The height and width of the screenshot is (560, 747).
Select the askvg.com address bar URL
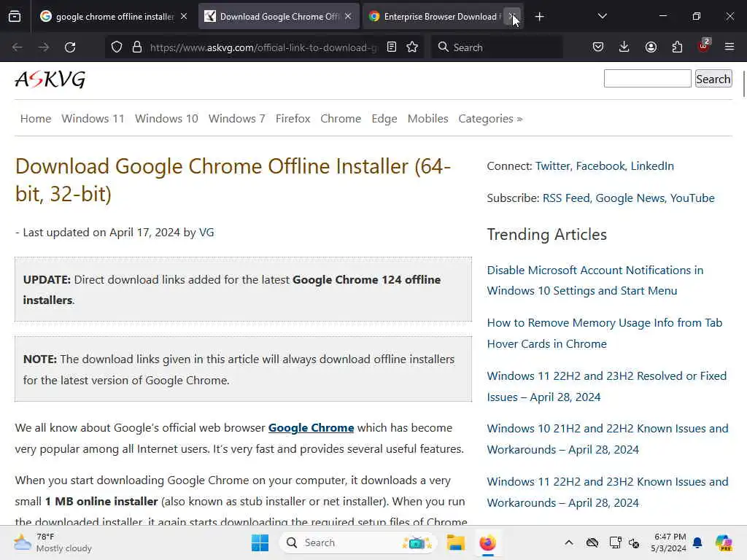pyautogui.click(x=263, y=47)
